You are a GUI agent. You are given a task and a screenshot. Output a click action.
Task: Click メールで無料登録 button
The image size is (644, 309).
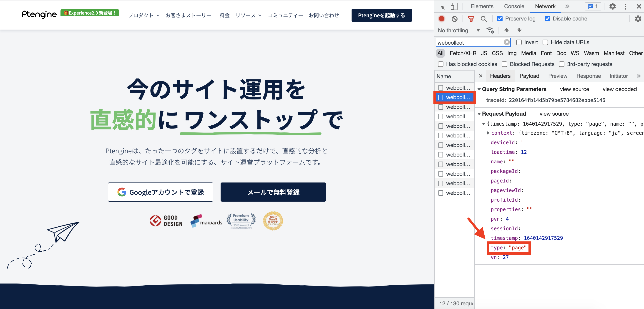point(273,192)
